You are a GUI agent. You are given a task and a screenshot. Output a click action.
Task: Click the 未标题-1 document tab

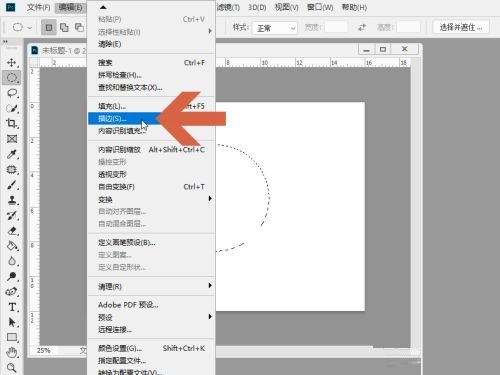click(x=58, y=50)
